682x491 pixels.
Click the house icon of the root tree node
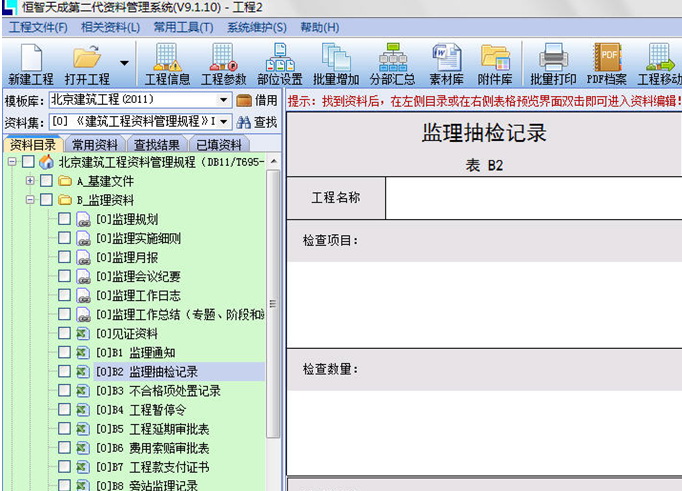click(x=47, y=162)
